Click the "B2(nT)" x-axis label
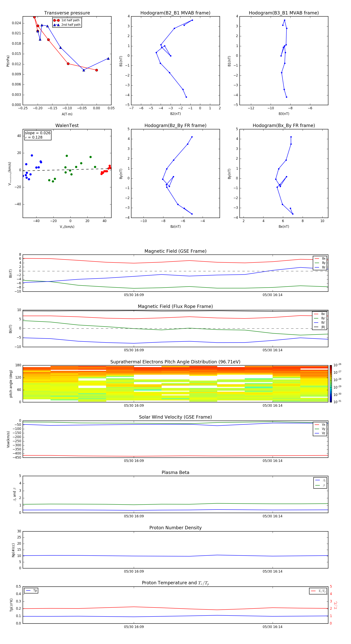The width and height of the screenshot is (351, 644). click(175, 114)
